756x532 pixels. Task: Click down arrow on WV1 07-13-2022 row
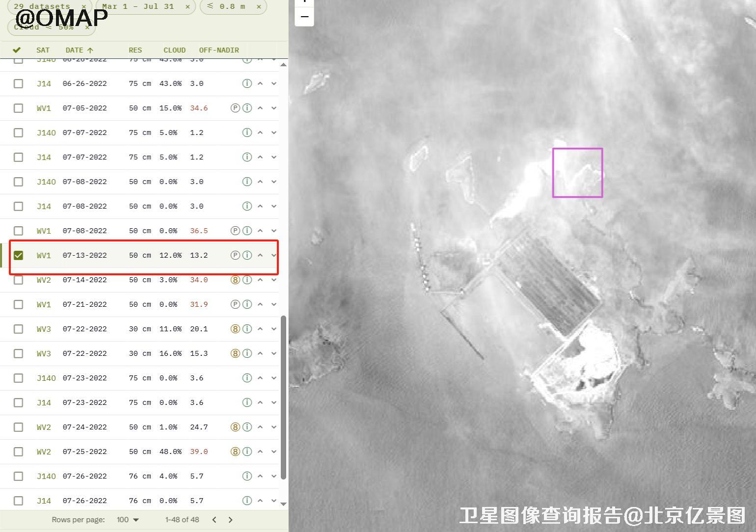click(274, 255)
